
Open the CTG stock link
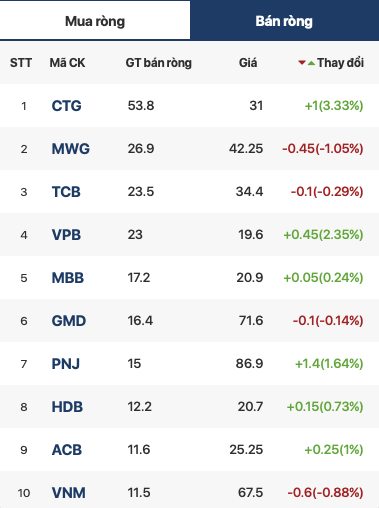point(66,106)
